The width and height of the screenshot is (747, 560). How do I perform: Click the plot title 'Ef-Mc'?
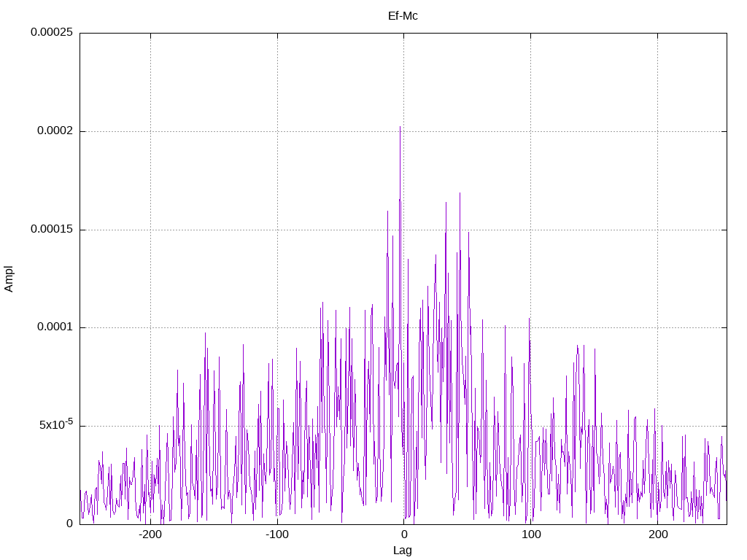[x=403, y=16]
